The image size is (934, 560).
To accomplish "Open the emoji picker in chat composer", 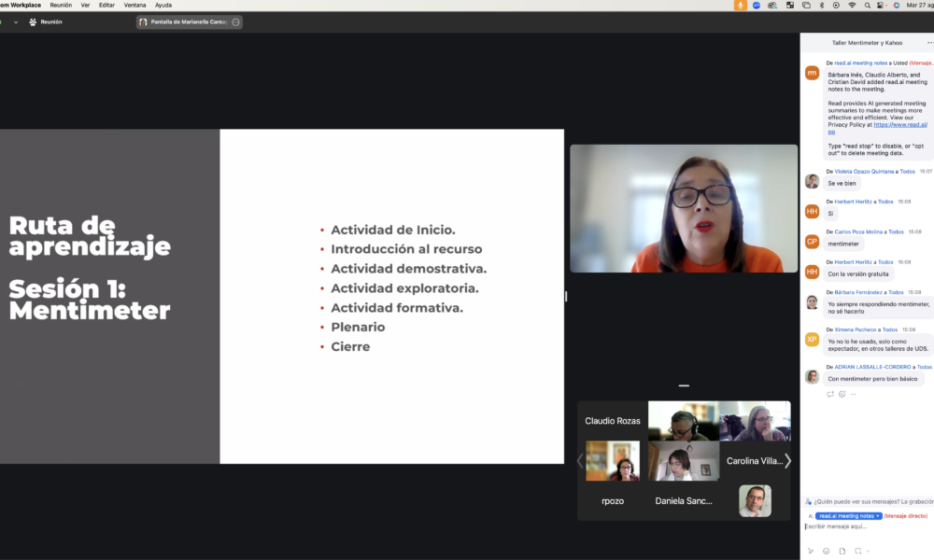I will [x=827, y=551].
